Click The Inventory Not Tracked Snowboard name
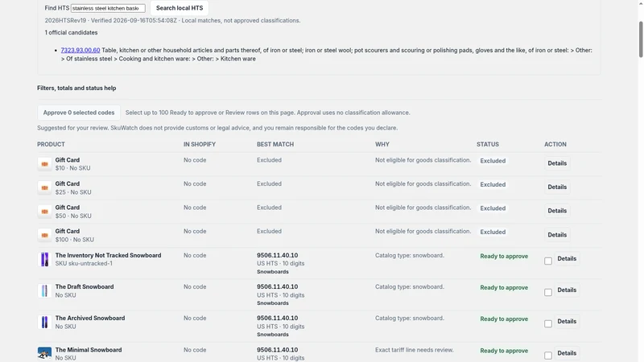 pyautogui.click(x=108, y=255)
